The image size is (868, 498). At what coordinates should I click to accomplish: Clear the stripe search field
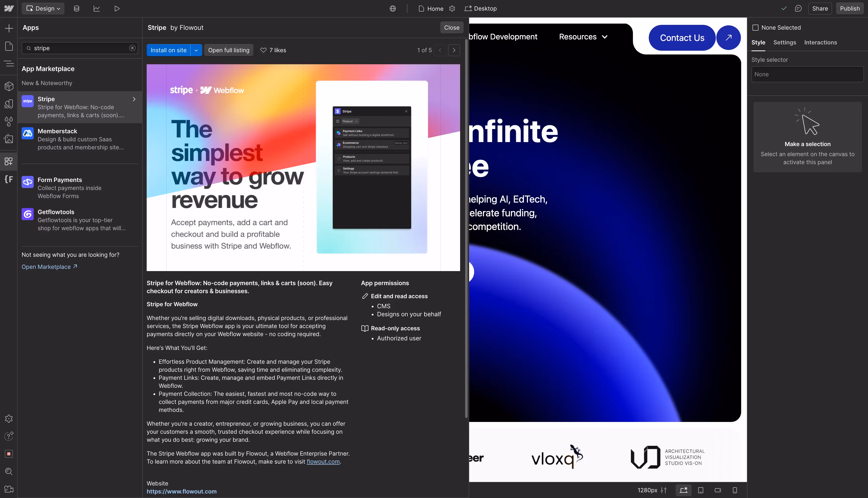coord(132,48)
